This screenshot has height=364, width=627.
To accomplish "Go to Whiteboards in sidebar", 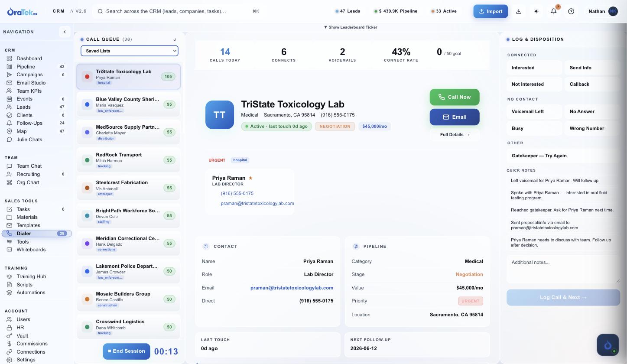I will pyautogui.click(x=31, y=250).
